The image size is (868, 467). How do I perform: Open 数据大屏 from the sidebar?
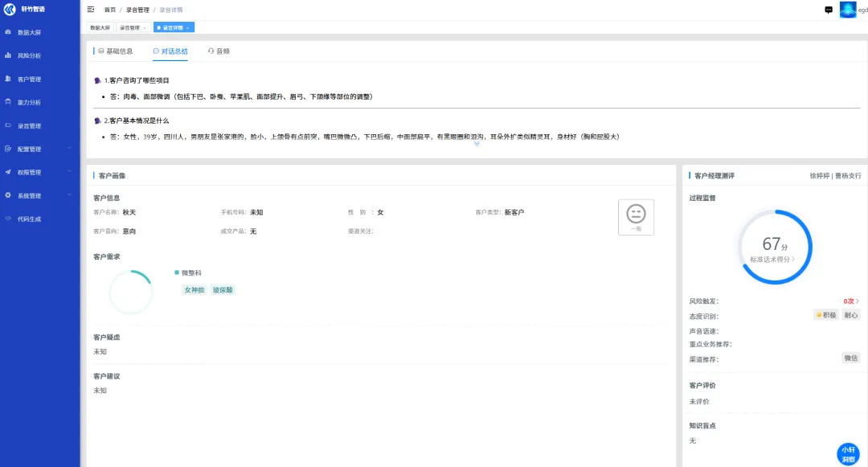point(29,33)
